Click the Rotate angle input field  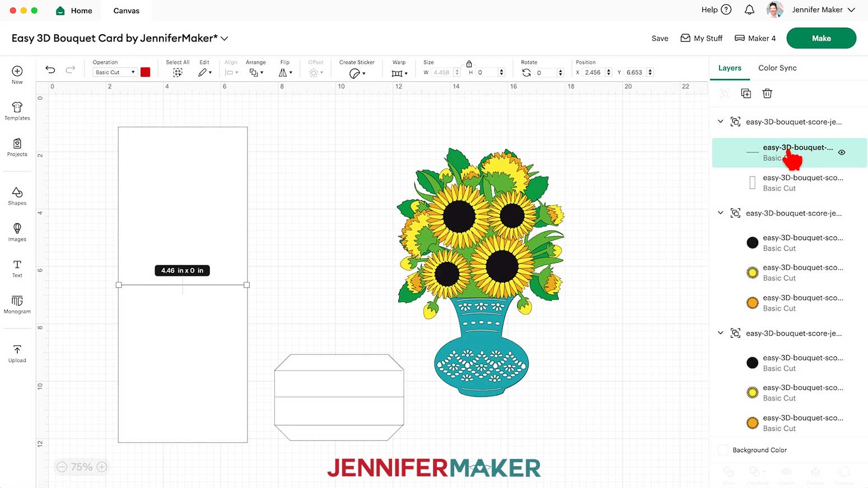tap(546, 72)
